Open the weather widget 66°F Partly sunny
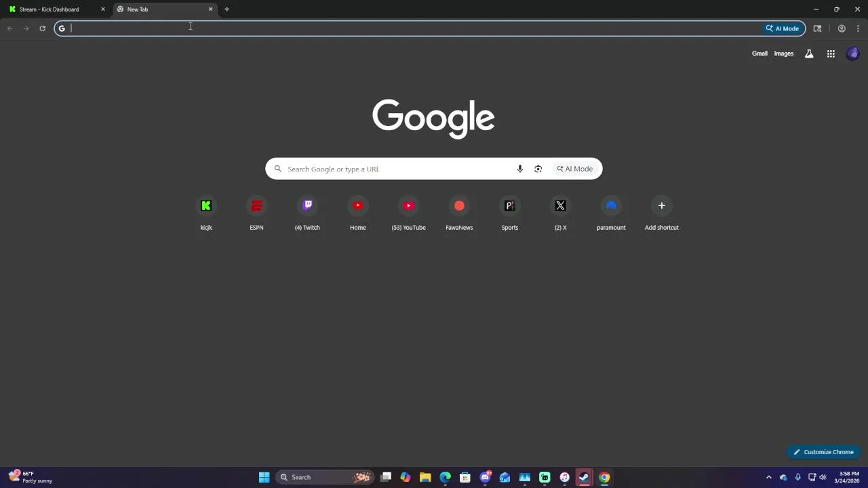 pyautogui.click(x=31, y=477)
